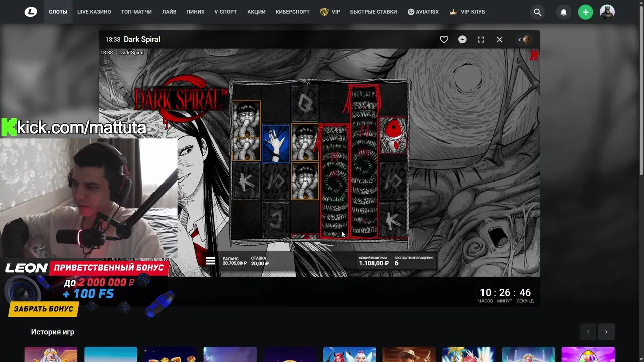Show previous game history items arrow

[588, 332]
